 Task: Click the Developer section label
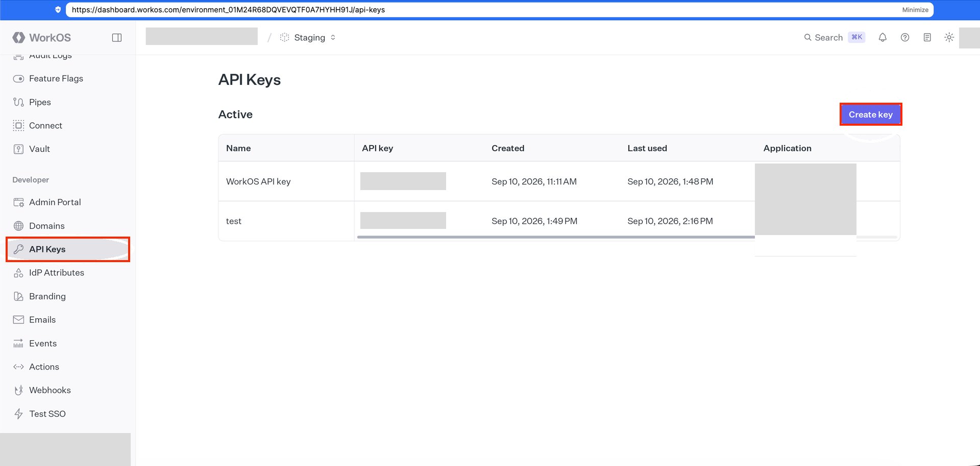click(31, 180)
